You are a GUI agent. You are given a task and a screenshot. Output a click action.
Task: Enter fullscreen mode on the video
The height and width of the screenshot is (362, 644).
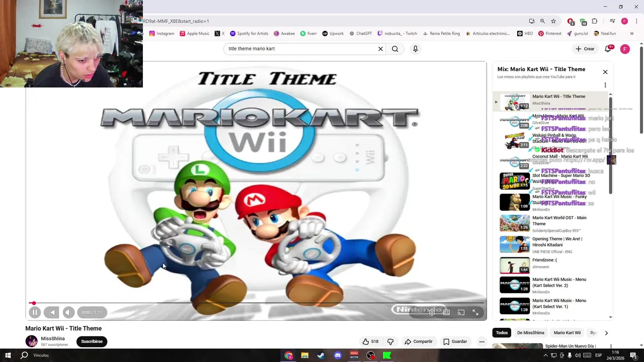point(475,312)
